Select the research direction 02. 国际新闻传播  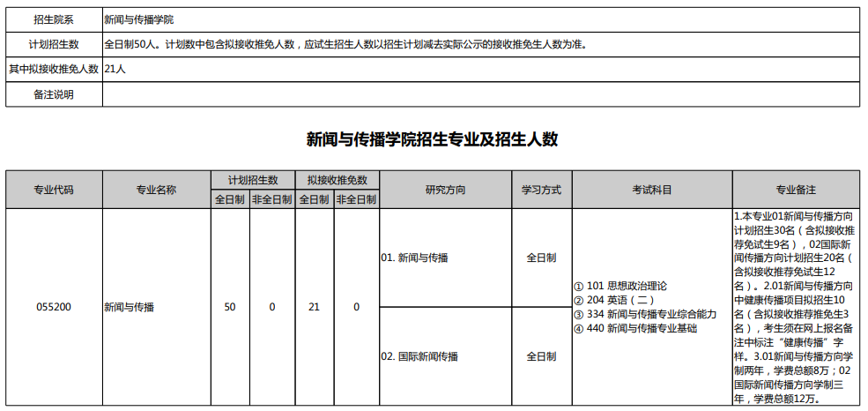(419, 356)
